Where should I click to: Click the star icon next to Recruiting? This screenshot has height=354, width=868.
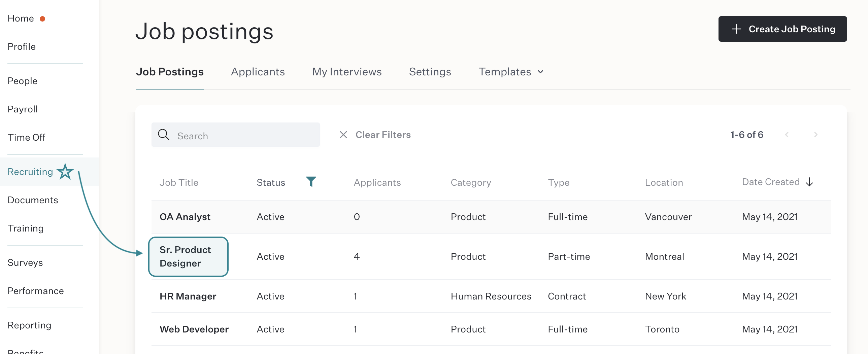(x=65, y=171)
